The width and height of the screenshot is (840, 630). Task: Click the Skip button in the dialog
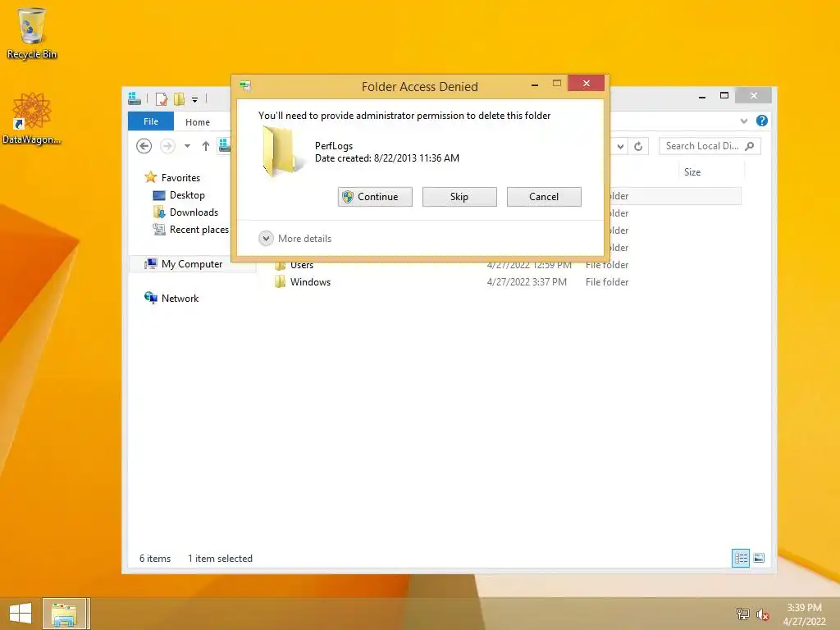459,197
